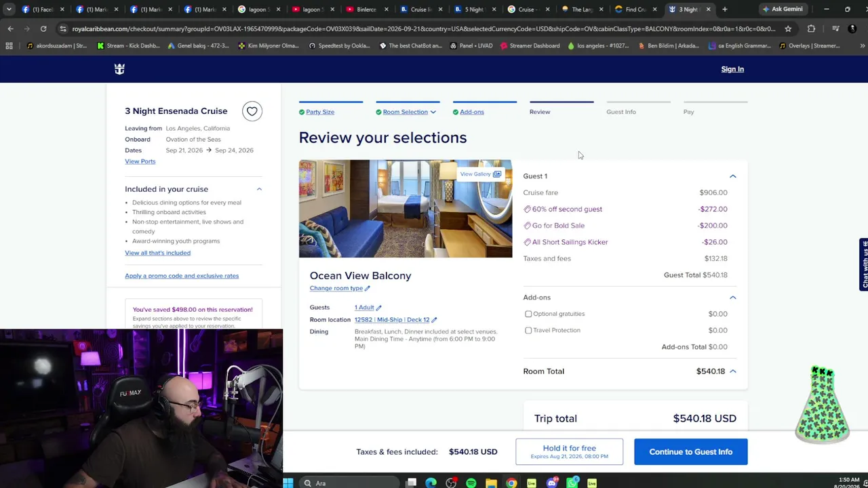Collapse the Included in your cruise section

tap(259, 189)
